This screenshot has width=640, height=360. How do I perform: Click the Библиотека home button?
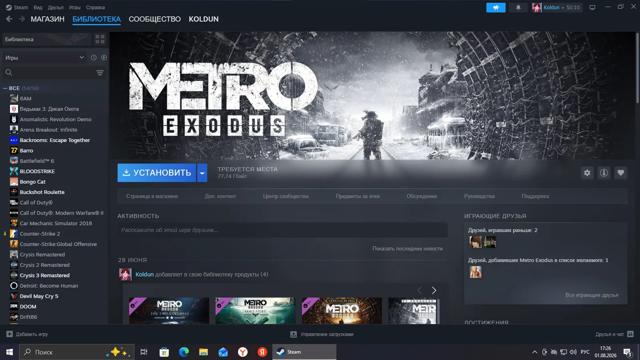(46, 40)
